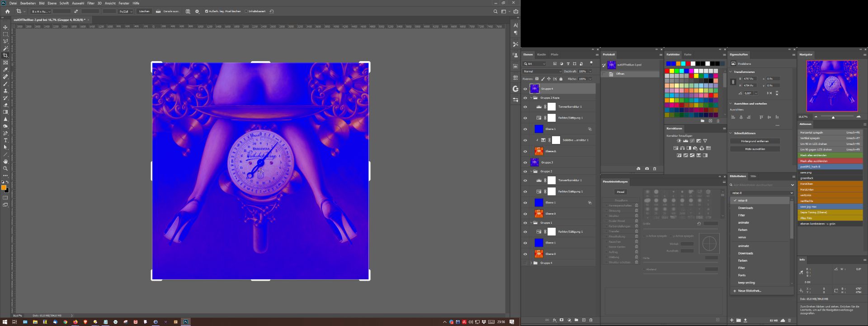
Task: Create new snapshot in Protokoll panel
Action: point(646,168)
